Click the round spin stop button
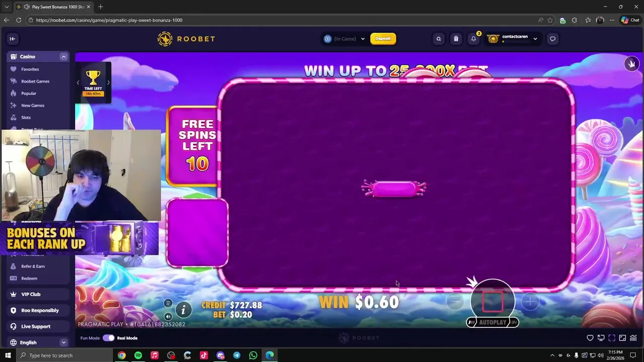The height and width of the screenshot is (362, 644). 493,301
